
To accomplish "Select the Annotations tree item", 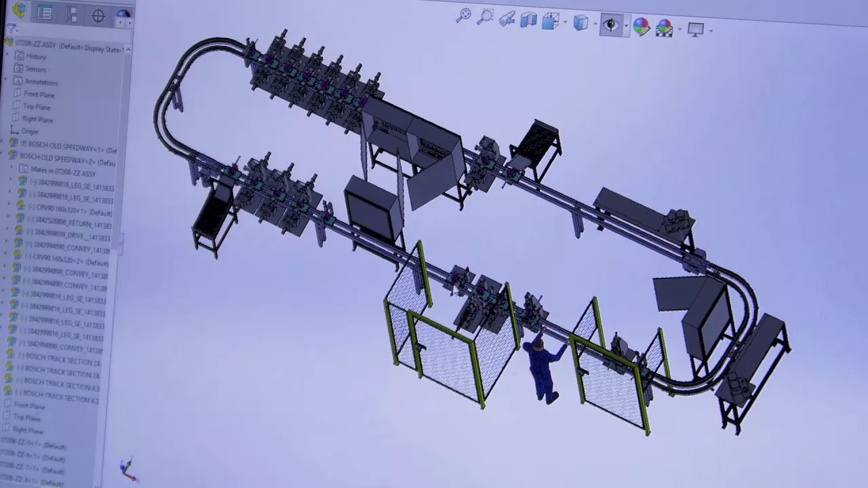I will [36, 81].
